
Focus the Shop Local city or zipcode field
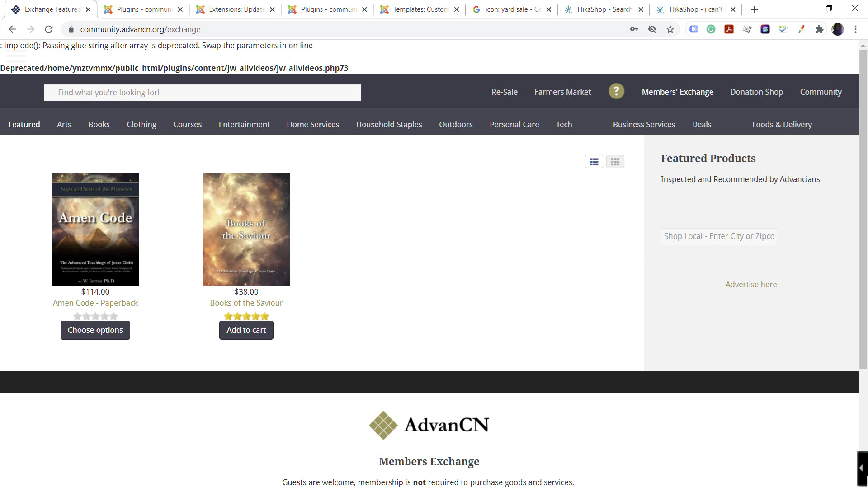click(x=719, y=236)
